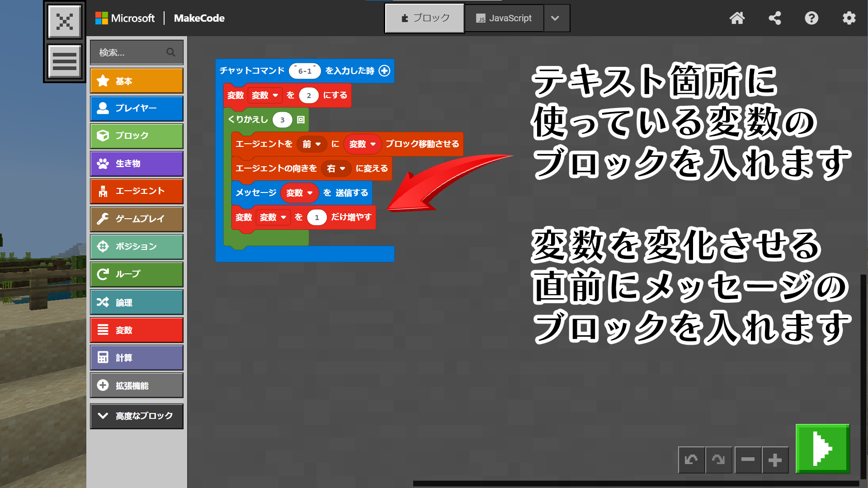Expand the 高度なブロック section
This screenshot has width=868, height=488.
coord(137,416)
